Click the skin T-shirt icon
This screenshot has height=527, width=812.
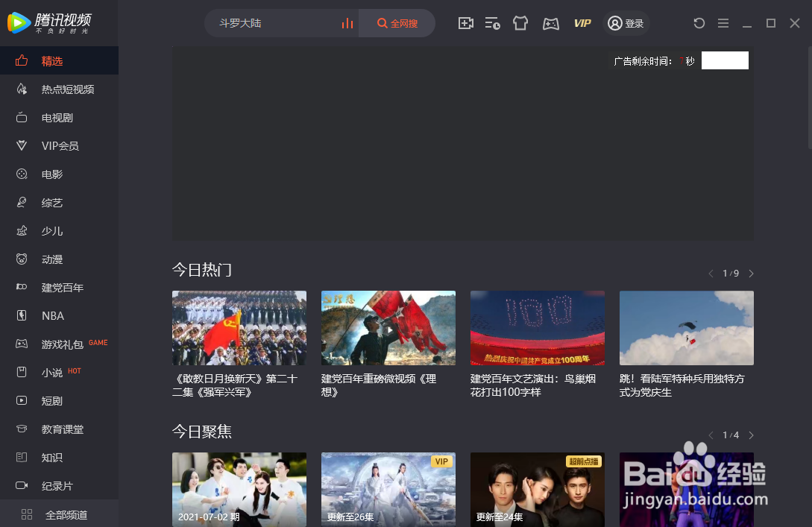[x=520, y=23]
